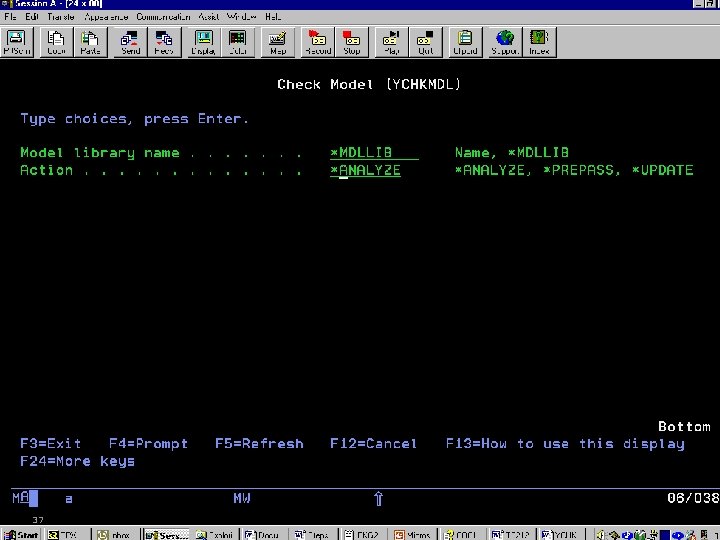Open the Window menu

pyautogui.click(x=242, y=17)
